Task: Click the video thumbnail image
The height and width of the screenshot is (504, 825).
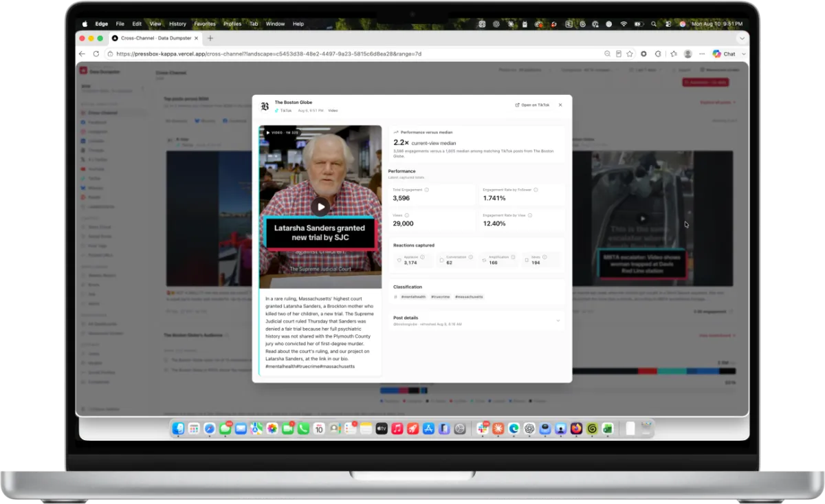Action: pyautogui.click(x=320, y=206)
